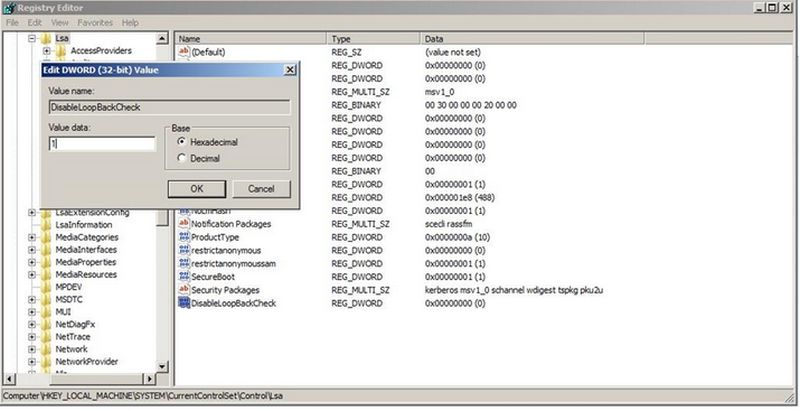The image size is (800, 411).
Task: Click the restrictanonymoussam DWORD icon
Action: point(184,263)
